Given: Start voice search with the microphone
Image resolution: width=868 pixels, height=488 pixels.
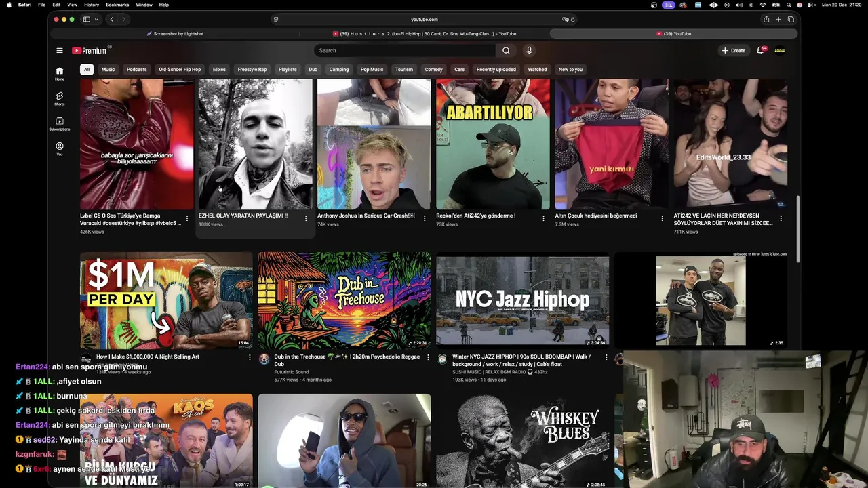Looking at the screenshot, I should (529, 50).
